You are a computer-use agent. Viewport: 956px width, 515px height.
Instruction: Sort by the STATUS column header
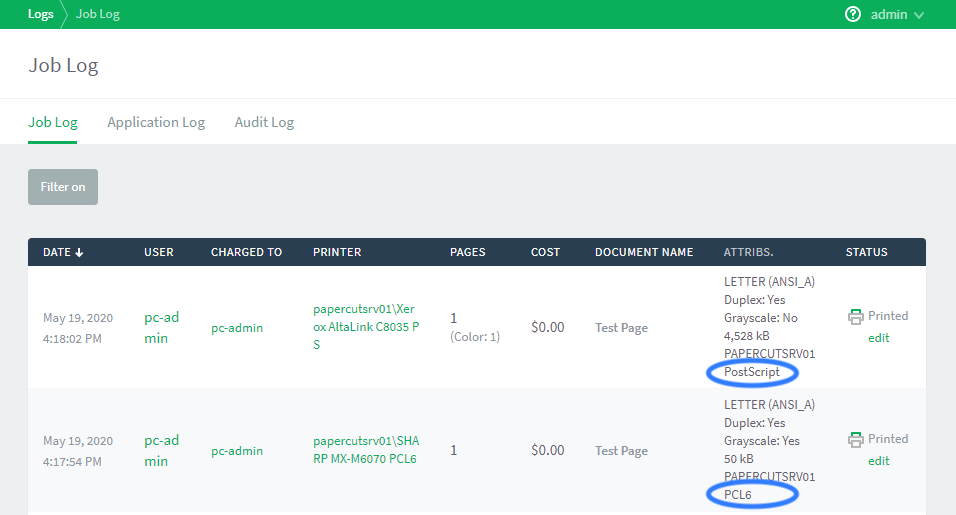coord(866,252)
